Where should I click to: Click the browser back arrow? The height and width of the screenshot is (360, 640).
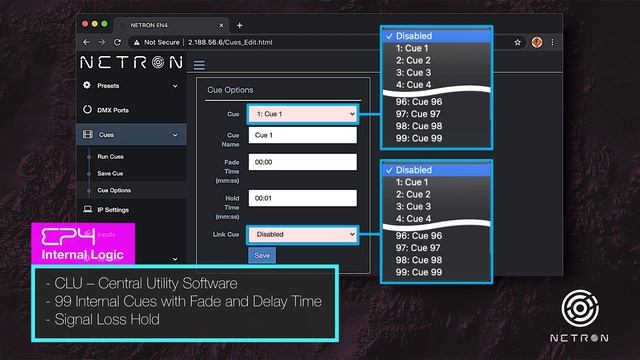pos(86,42)
